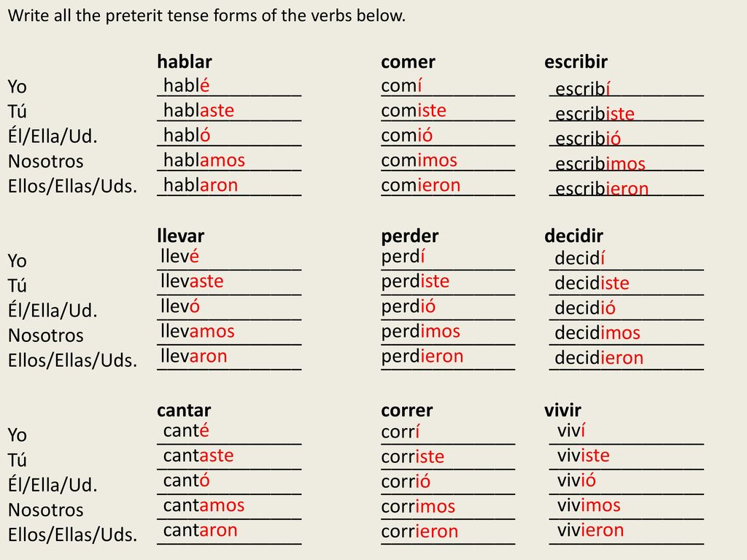Select the perdimos answer blank
This screenshot has height=560, width=747.
point(448,332)
